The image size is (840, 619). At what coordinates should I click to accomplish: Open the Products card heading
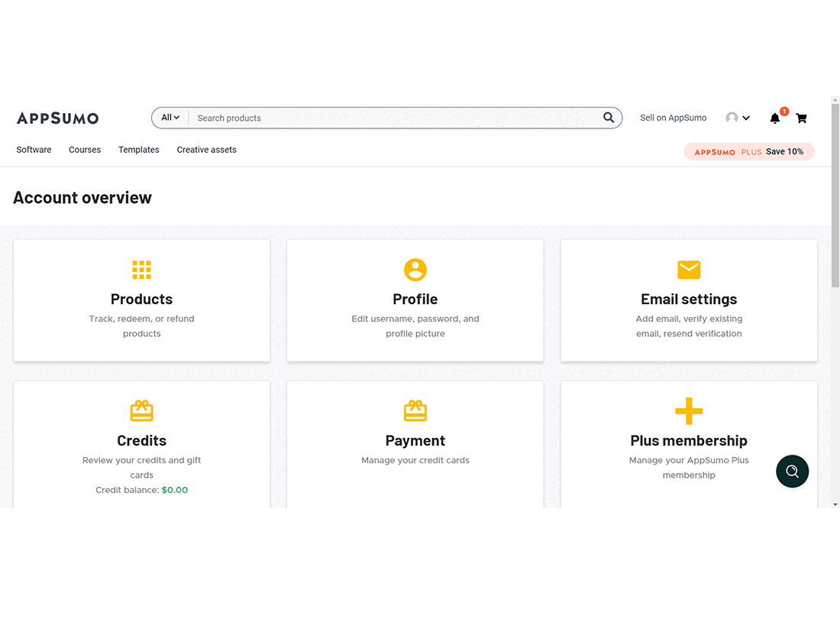click(142, 299)
